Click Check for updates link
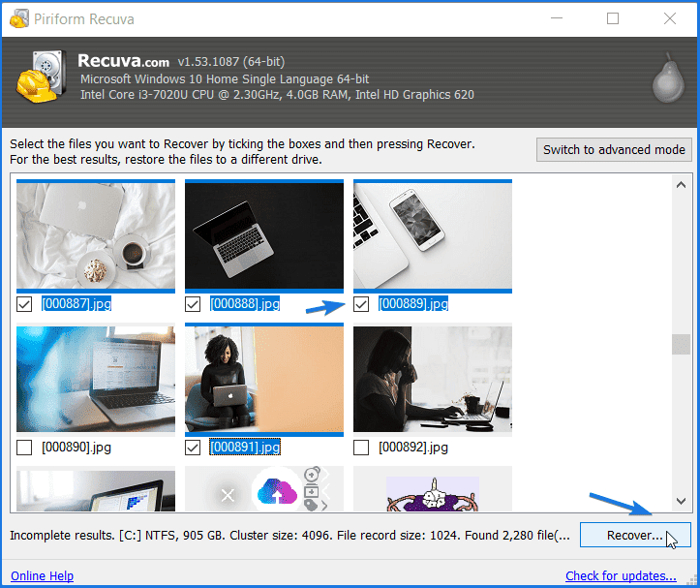 [621, 576]
